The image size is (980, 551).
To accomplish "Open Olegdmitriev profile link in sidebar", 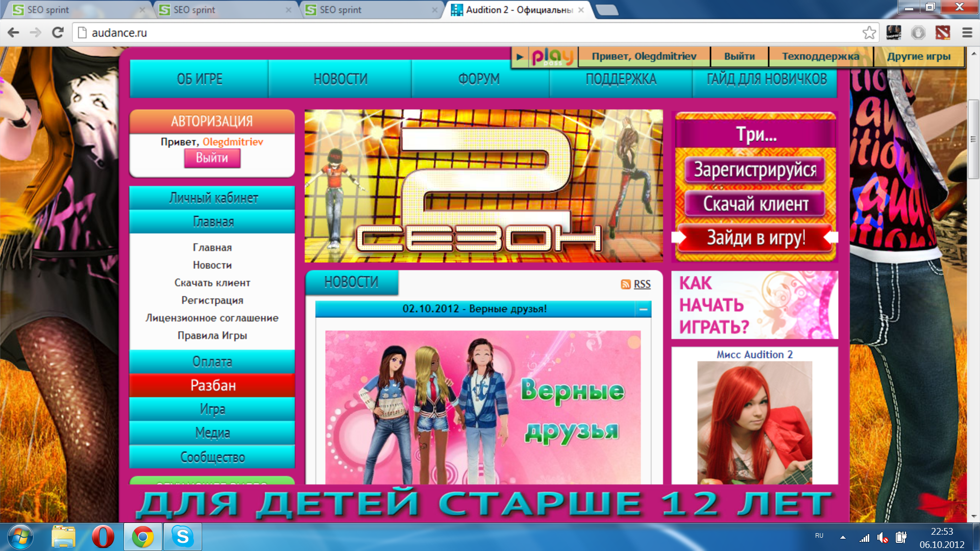I will [x=233, y=142].
